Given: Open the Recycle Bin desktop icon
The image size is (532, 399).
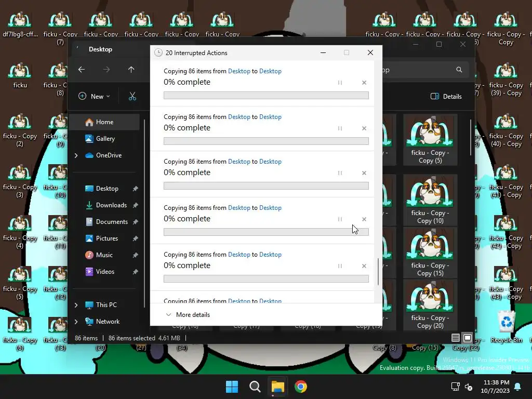Looking at the screenshot, I should point(506,327).
